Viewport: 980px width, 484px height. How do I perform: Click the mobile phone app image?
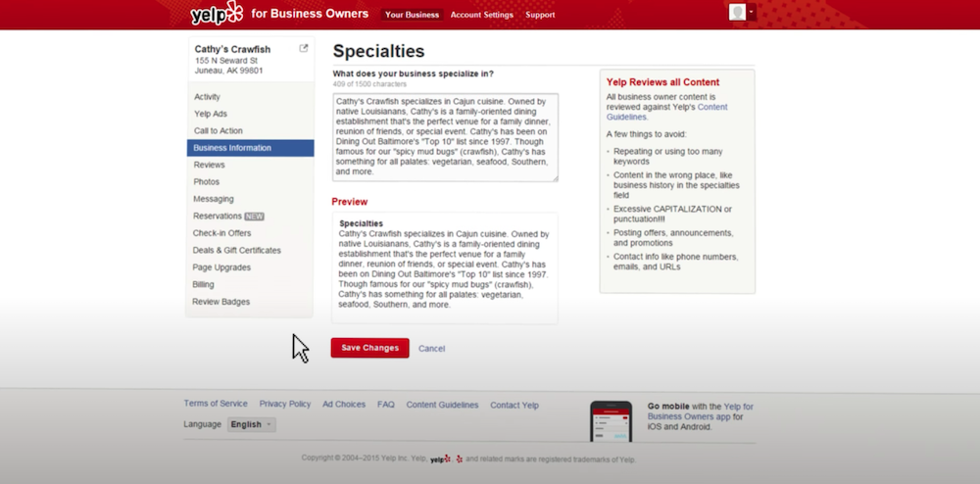[611, 421]
